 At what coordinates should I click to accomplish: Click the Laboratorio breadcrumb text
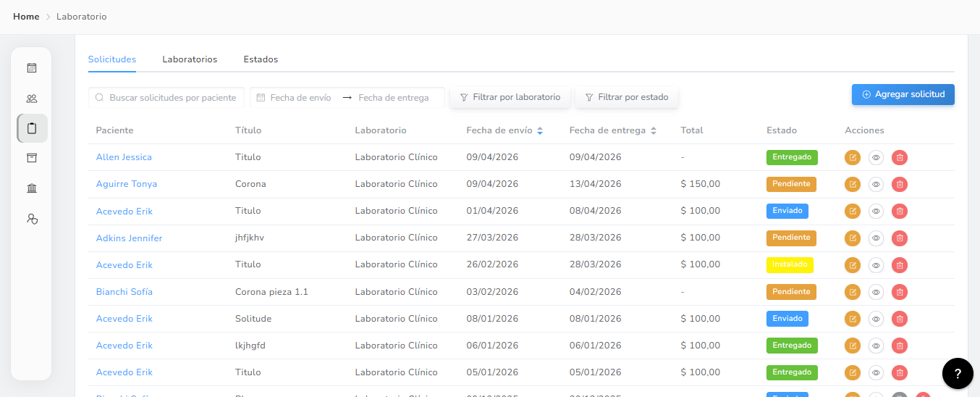point(82,17)
